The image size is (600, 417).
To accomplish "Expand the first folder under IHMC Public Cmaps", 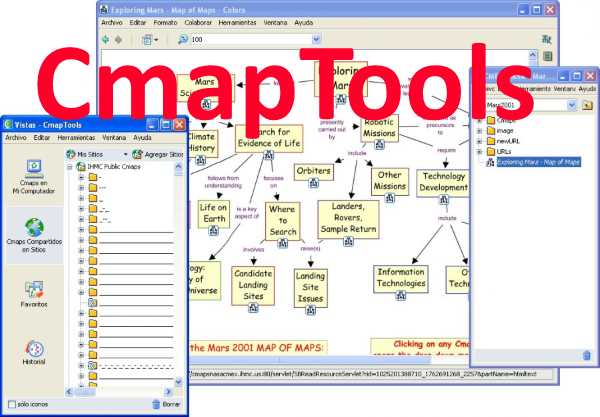I will click(x=81, y=177).
